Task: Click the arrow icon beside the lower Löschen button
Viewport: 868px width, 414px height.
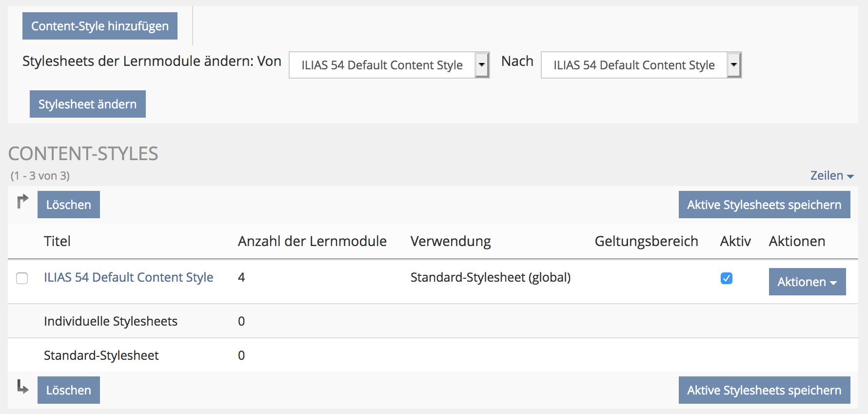Action: tap(22, 387)
